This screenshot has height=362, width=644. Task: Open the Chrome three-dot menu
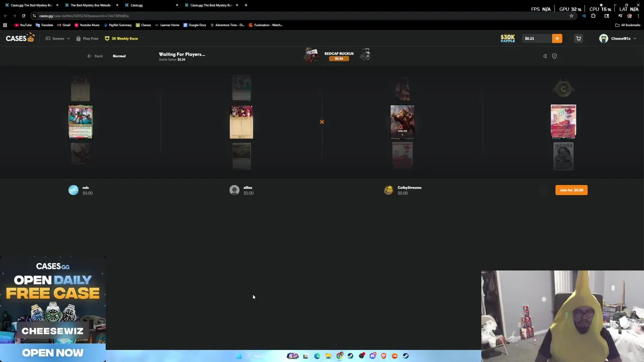(x=638, y=16)
